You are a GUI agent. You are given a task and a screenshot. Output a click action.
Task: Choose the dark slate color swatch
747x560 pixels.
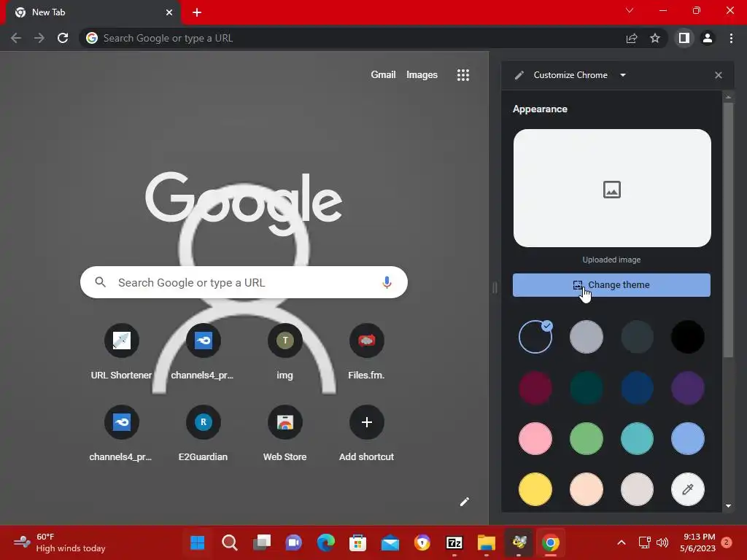(637, 337)
